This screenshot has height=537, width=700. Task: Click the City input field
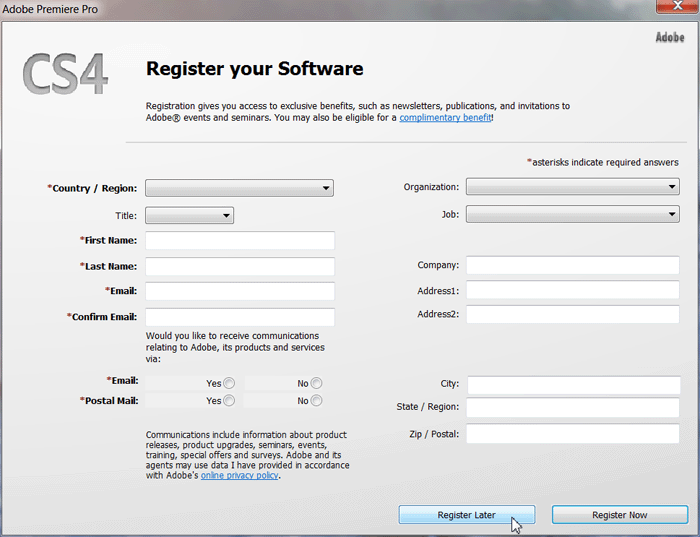pos(574,385)
